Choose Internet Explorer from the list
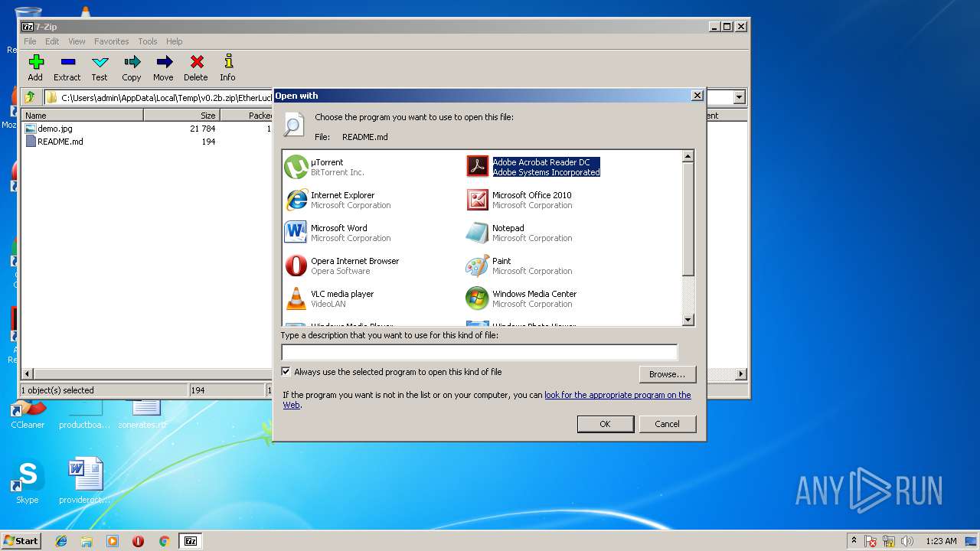Viewport: 980px width, 551px height. 338,200
